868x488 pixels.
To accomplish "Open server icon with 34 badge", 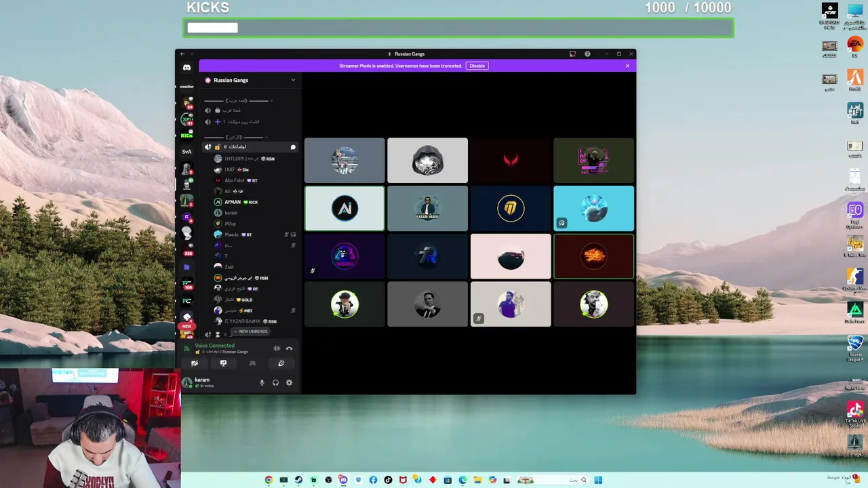I will click(x=186, y=102).
